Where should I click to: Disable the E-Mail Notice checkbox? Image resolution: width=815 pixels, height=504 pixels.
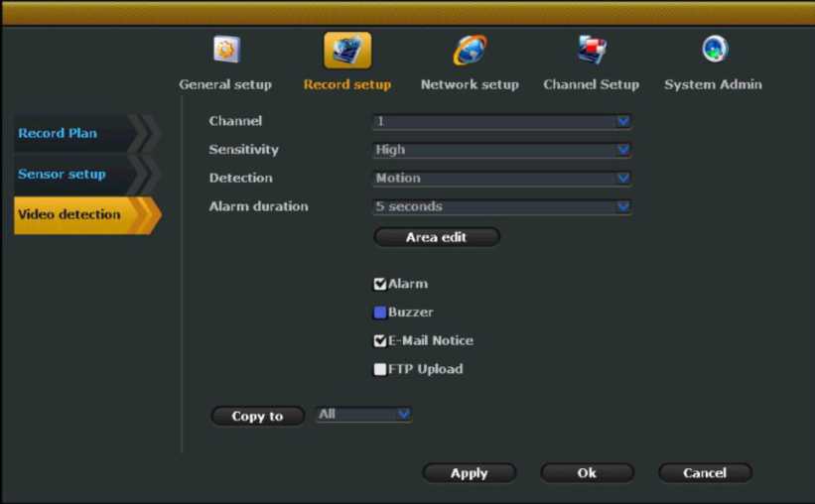(x=380, y=340)
